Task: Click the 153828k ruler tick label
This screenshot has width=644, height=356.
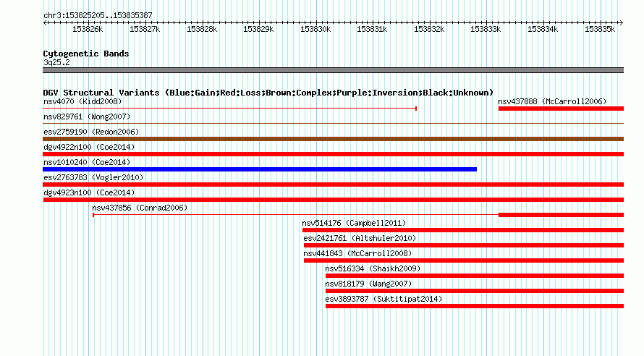Action: (202, 29)
